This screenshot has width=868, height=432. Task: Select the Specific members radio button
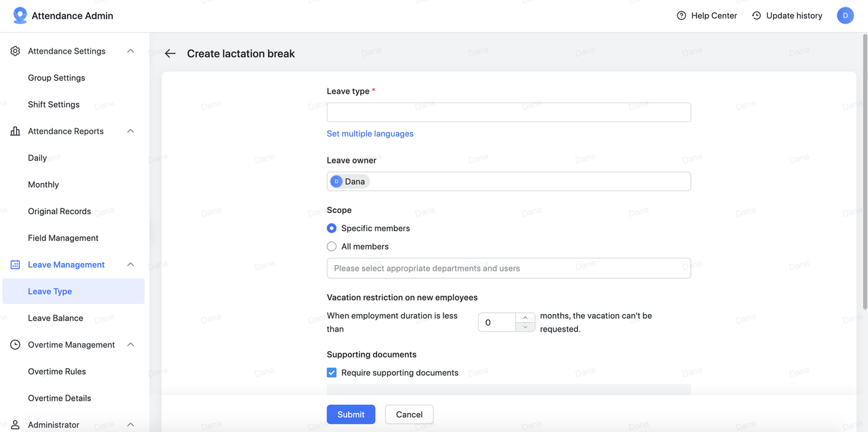332,229
